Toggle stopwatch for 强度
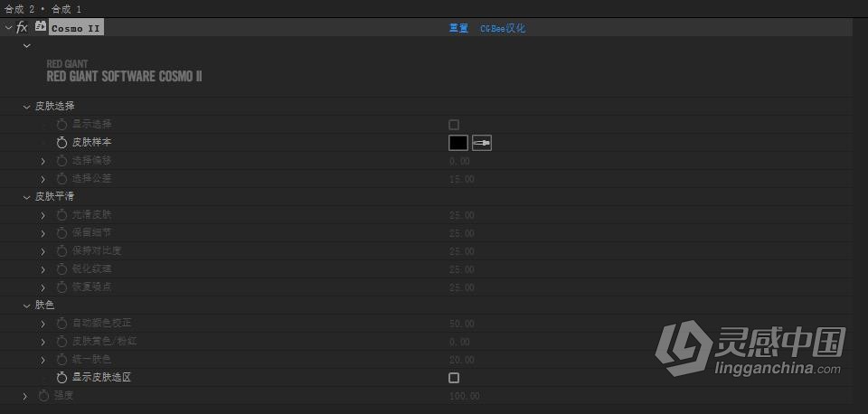This screenshot has height=414, width=868. [x=43, y=396]
